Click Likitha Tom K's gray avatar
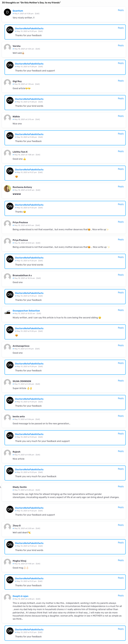The image size is (128, 644). coord(7,153)
